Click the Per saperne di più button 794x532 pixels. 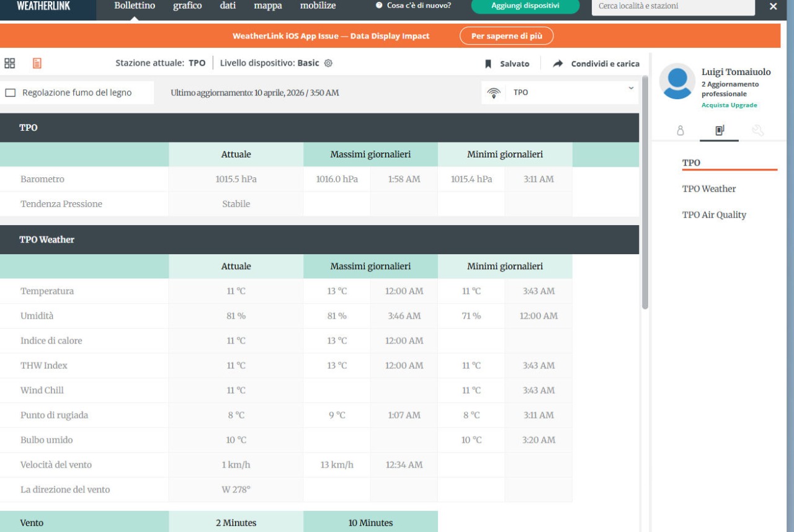(506, 35)
